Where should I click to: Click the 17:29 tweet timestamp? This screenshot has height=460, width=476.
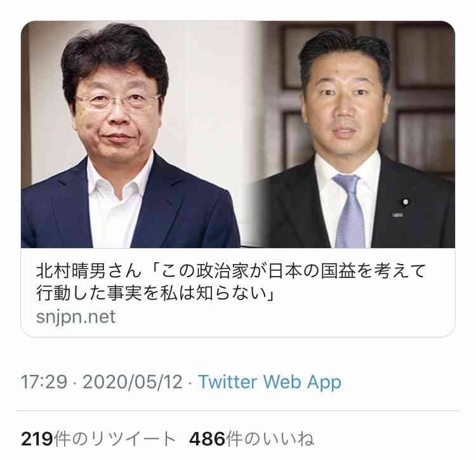click(x=44, y=382)
